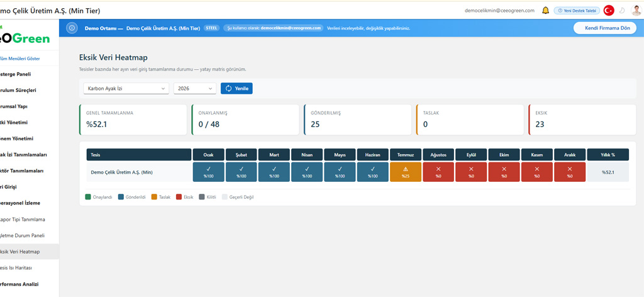Image resolution: width=644 pixels, height=297 pixels.
Task: Click the Genel Tamamlanma summary card
Action: 133,120
